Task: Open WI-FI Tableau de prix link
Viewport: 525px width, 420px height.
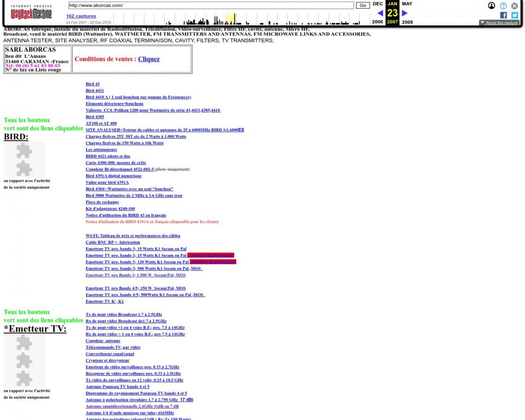Action: click(x=133, y=236)
